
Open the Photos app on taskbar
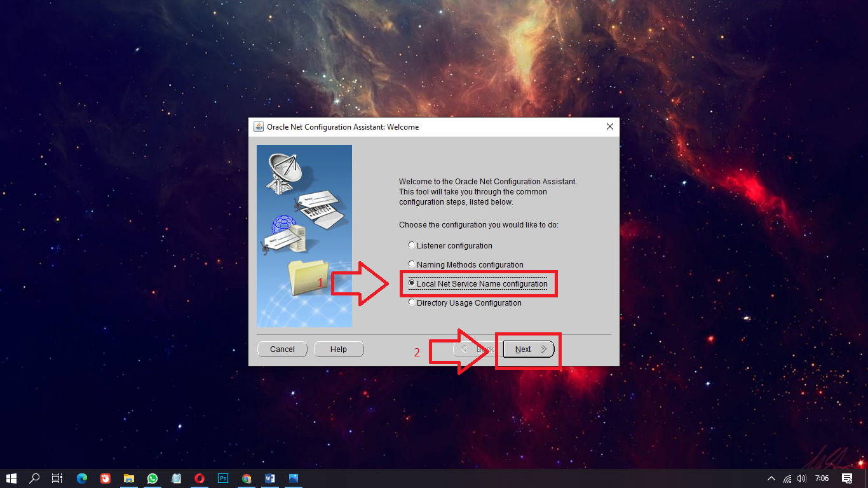point(294,478)
